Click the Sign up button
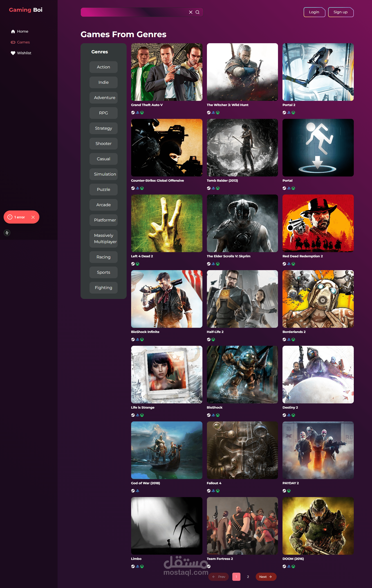Screen dimensions: 372x588 coord(341,12)
